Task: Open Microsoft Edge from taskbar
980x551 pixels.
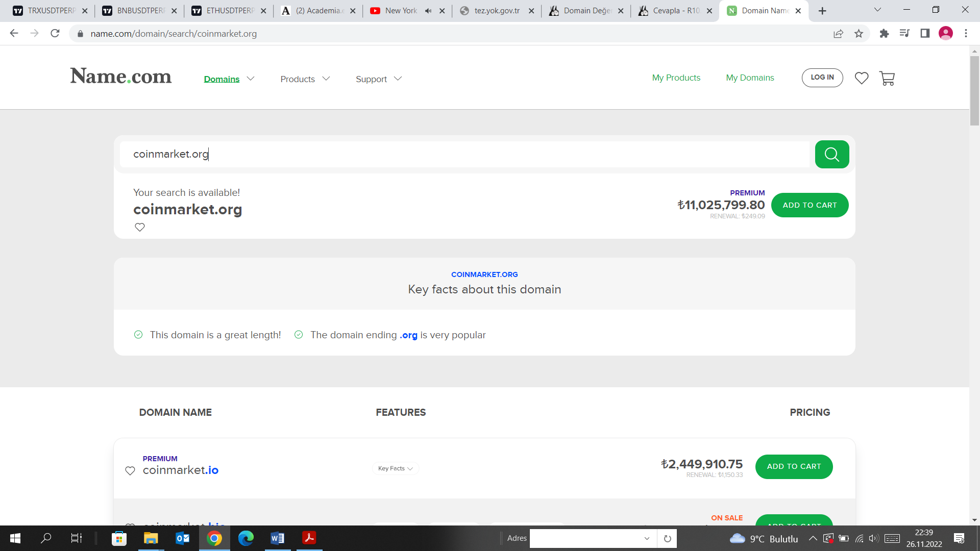Action: coord(246,538)
